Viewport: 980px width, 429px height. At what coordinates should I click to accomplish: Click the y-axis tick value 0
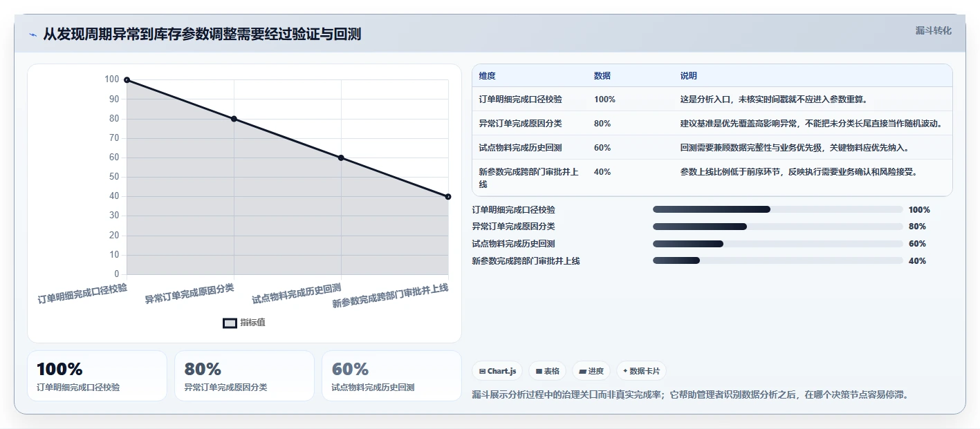click(116, 274)
